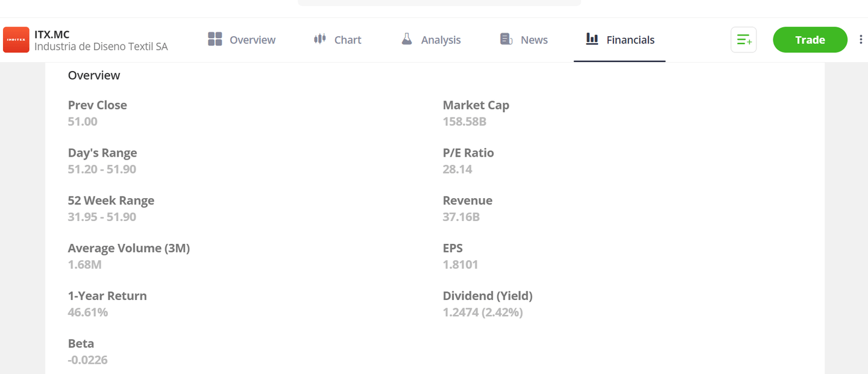Click the ITX.MC ticker name
This screenshot has width=868, height=374.
tap(51, 34)
